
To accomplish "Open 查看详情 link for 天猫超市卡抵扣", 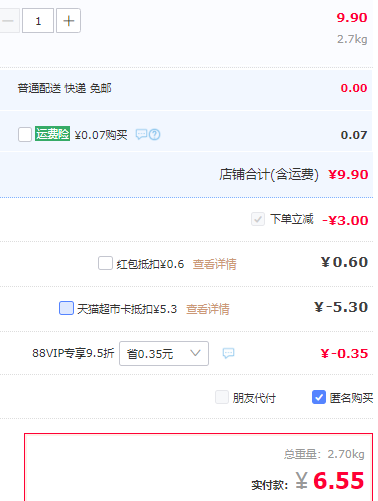I will pos(208,309).
